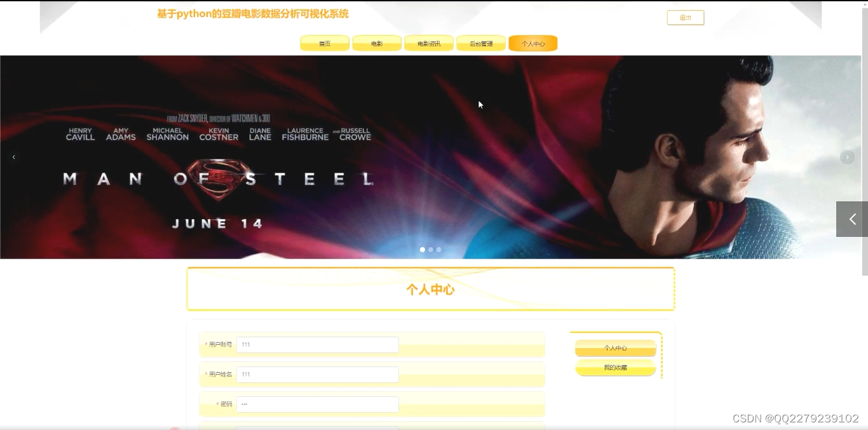Click the site title 基于python的豆瓣电影数据分析可视化系统

(x=253, y=14)
